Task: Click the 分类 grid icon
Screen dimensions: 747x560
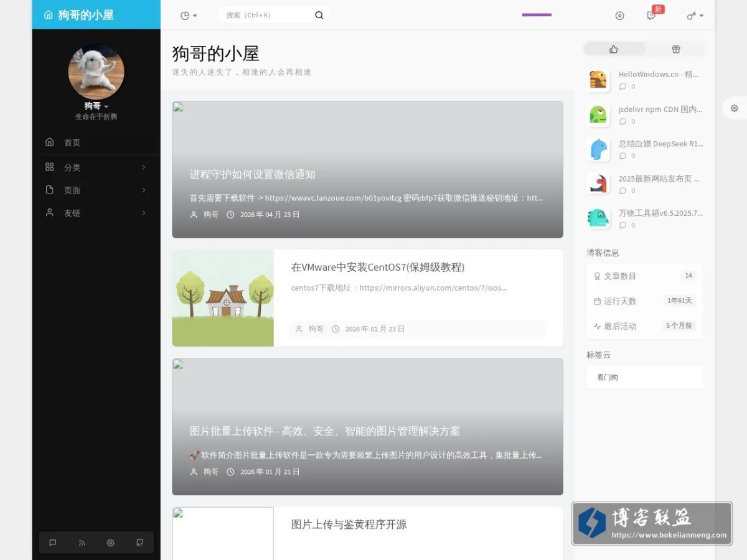Action: (x=50, y=167)
